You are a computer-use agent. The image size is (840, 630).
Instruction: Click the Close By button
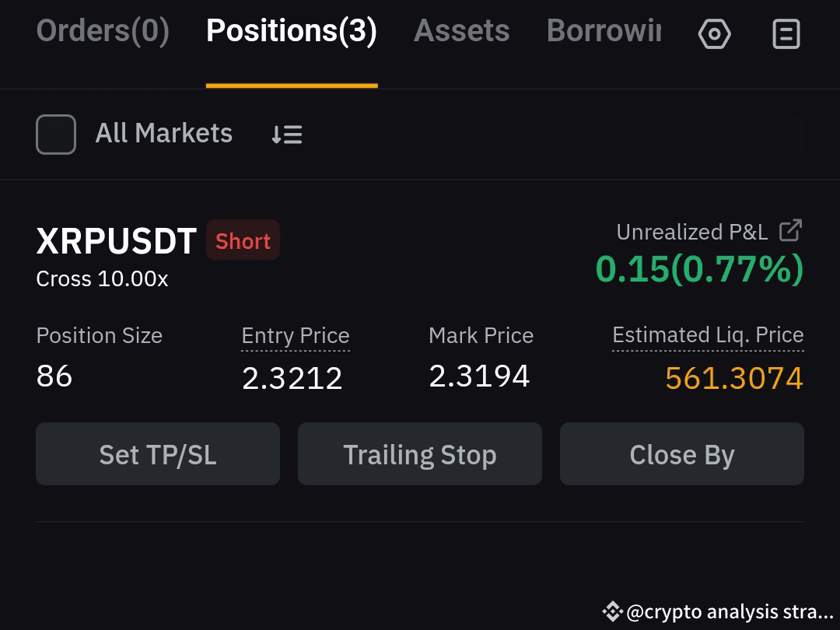(x=681, y=453)
